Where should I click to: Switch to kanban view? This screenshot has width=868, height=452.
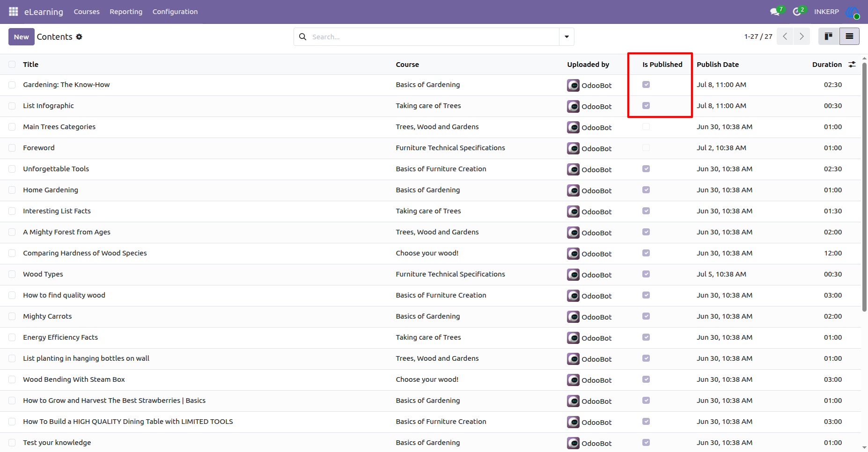pyautogui.click(x=829, y=36)
